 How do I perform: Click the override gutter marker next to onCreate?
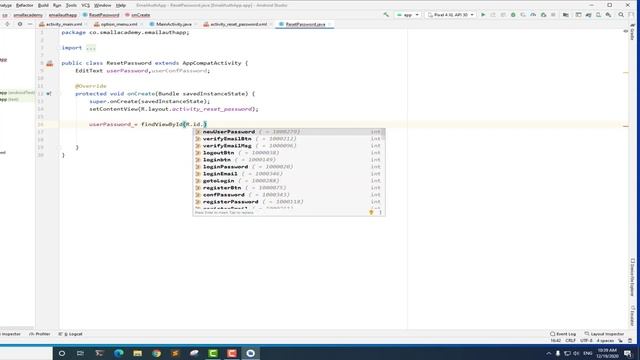click(49, 93)
